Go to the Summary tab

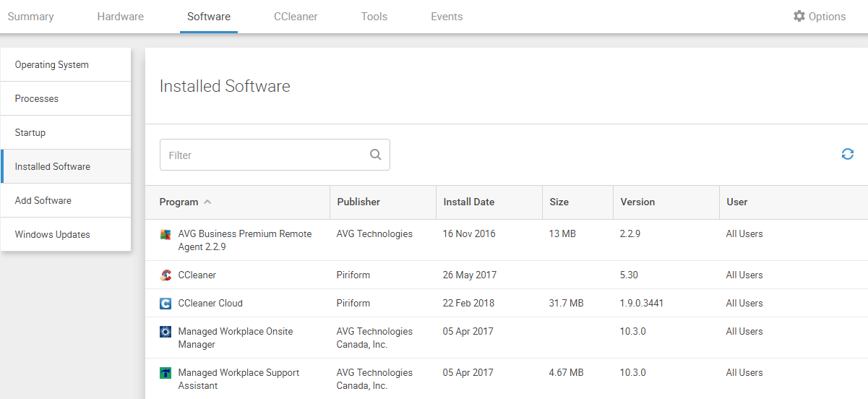(30, 17)
